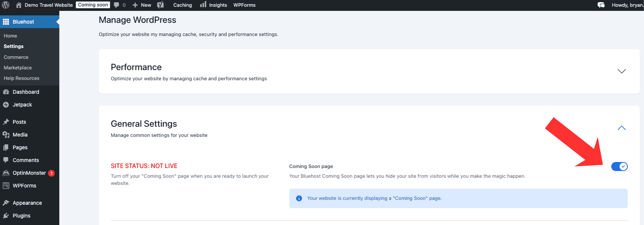Click the Demo Travel Website site name

point(49,5)
